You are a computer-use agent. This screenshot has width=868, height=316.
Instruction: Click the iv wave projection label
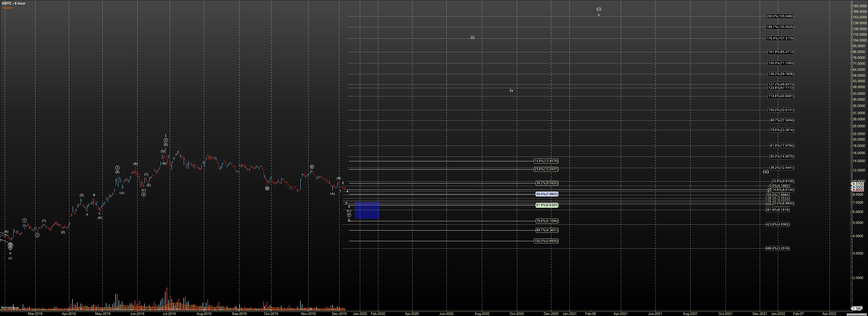click(x=511, y=91)
